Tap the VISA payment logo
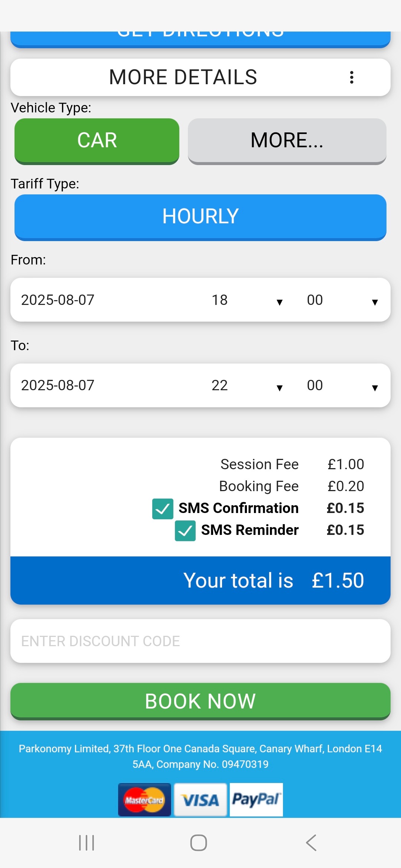The image size is (401, 868). pyautogui.click(x=200, y=800)
